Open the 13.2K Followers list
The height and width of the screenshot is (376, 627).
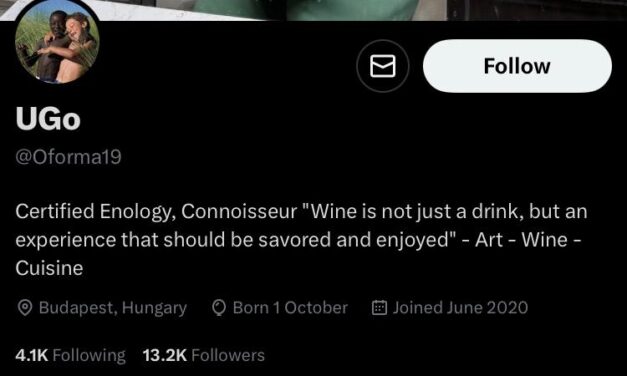(204, 355)
